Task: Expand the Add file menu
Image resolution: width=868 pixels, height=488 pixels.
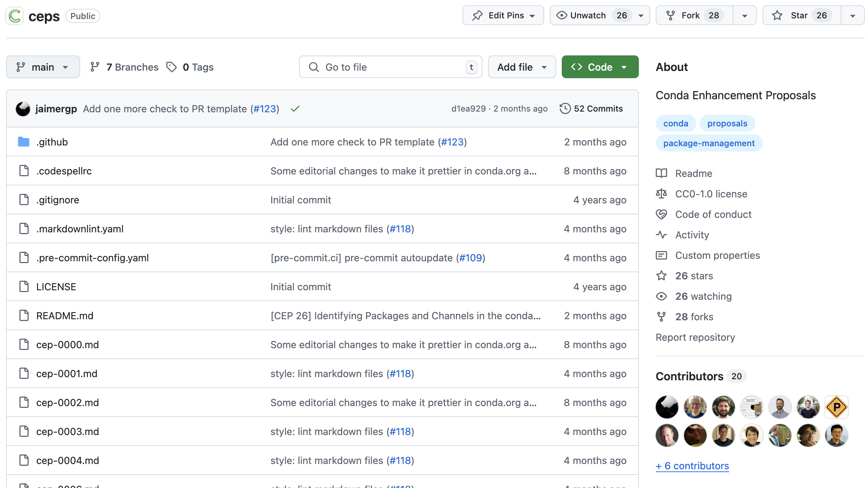Action: click(x=521, y=67)
